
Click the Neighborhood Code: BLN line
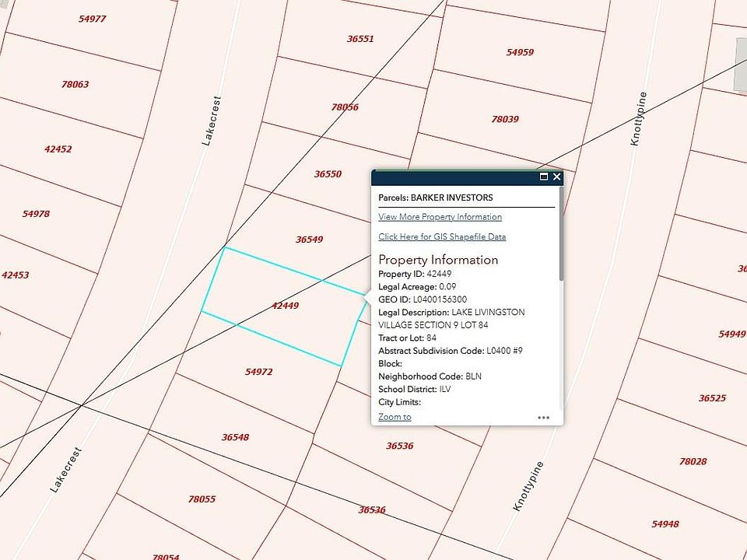pos(430,376)
